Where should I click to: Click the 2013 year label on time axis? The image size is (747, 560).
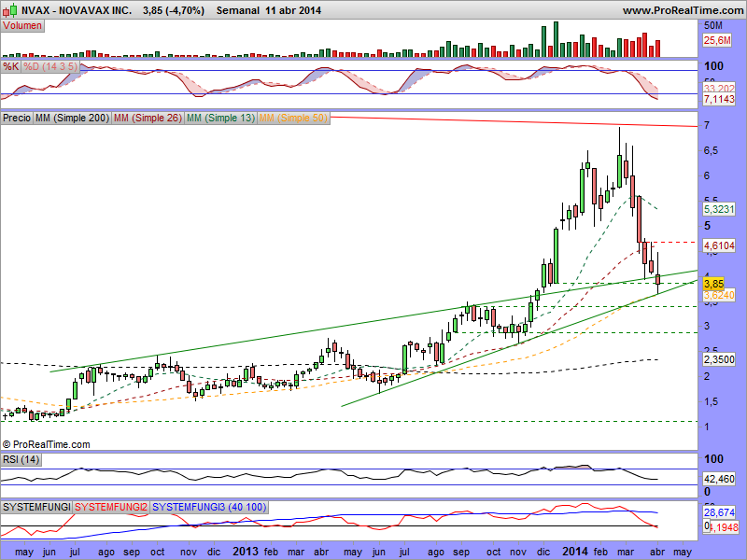[x=246, y=552]
